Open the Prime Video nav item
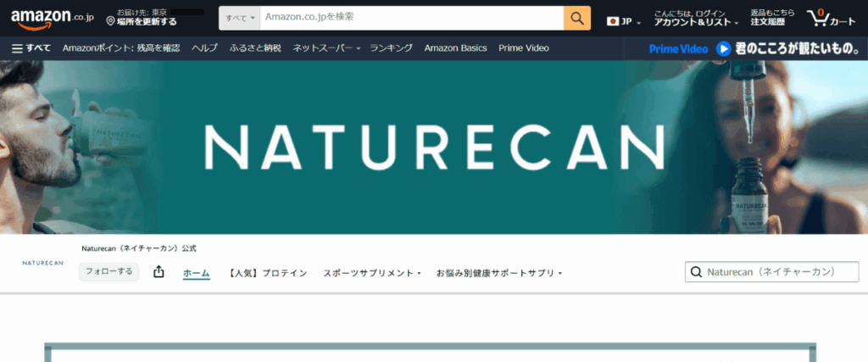 pos(524,48)
